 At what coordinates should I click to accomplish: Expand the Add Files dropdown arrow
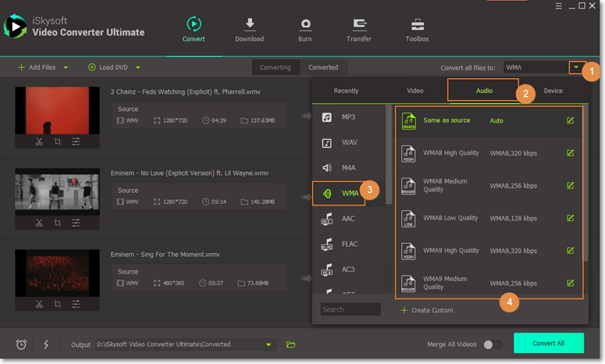[66, 68]
